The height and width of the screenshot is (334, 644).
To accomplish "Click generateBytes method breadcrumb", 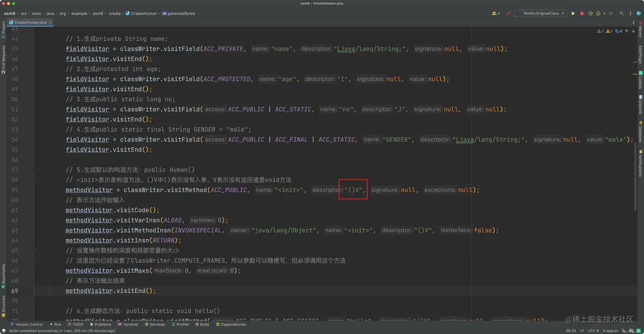I will (x=178, y=14).
